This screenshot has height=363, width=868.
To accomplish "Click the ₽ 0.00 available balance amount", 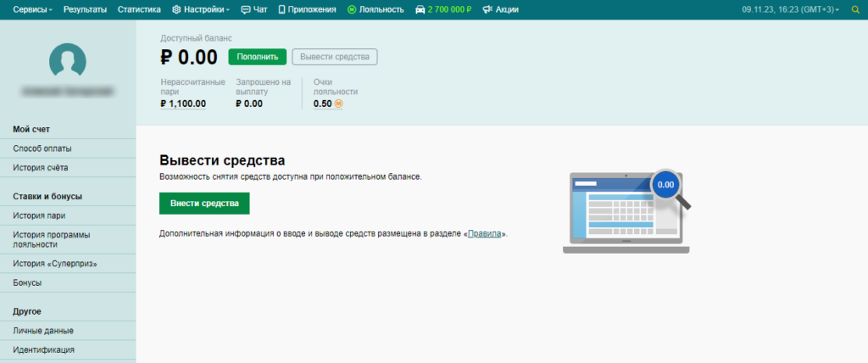I will [189, 58].
